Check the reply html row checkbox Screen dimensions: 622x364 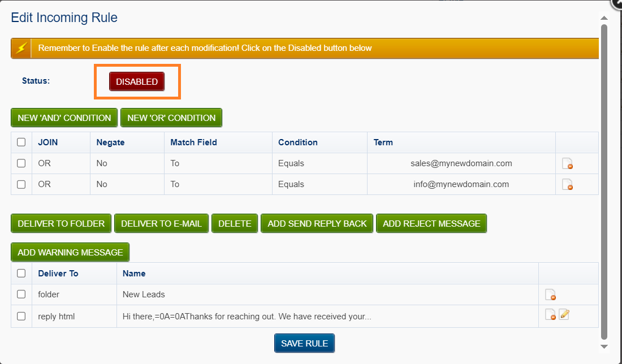click(x=21, y=316)
